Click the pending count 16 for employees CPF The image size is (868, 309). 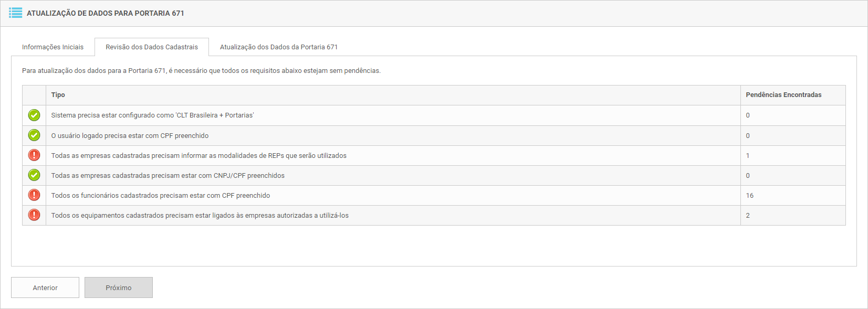tap(750, 196)
